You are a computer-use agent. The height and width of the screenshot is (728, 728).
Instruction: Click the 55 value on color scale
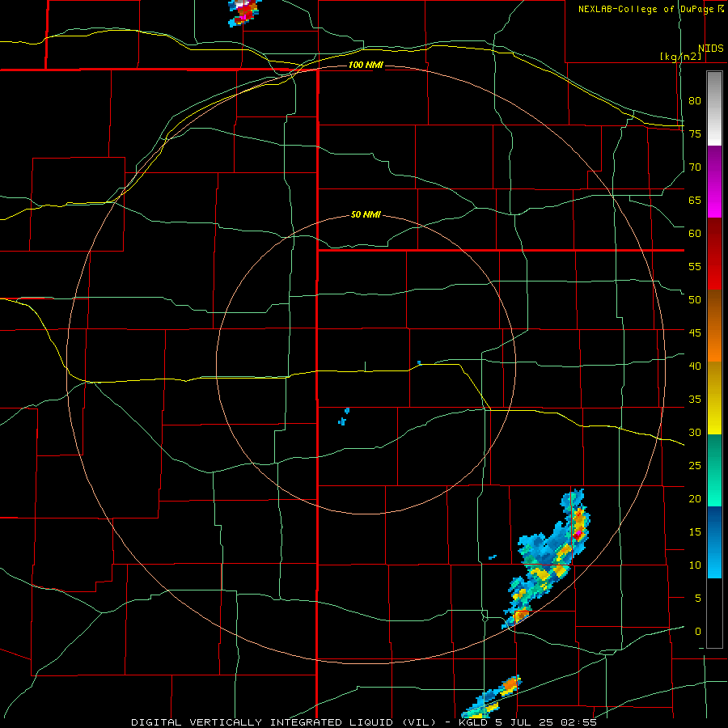tap(695, 266)
